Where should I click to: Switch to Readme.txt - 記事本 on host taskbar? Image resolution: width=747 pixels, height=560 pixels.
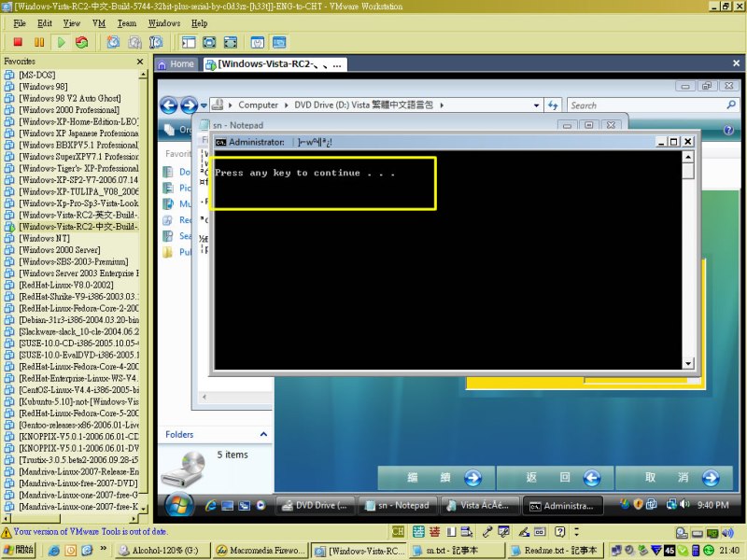coord(555,551)
